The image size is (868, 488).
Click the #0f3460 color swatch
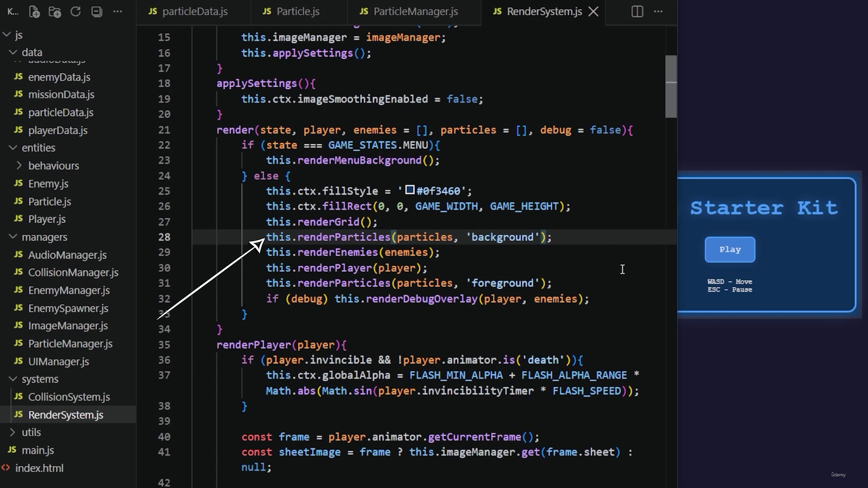[x=410, y=190]
